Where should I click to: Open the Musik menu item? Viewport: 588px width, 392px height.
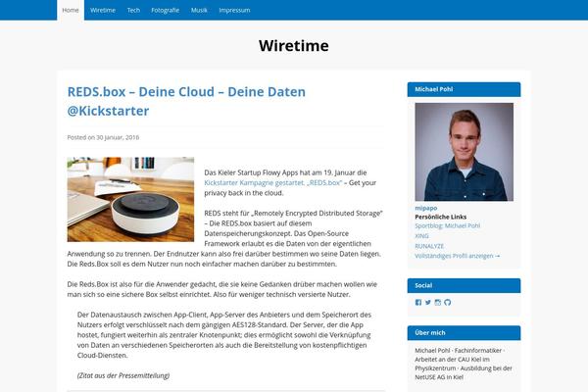click(199, 10)
